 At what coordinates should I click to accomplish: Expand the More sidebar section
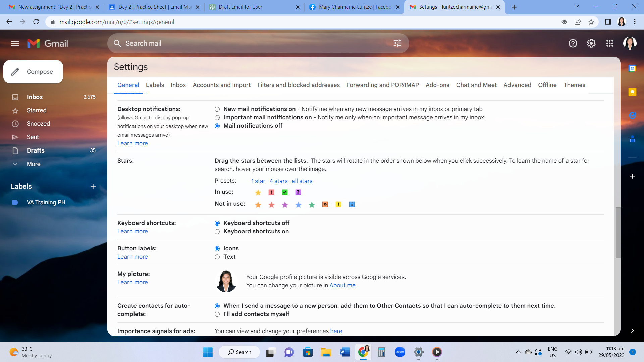pyautogui.click(x=33, y=164)
